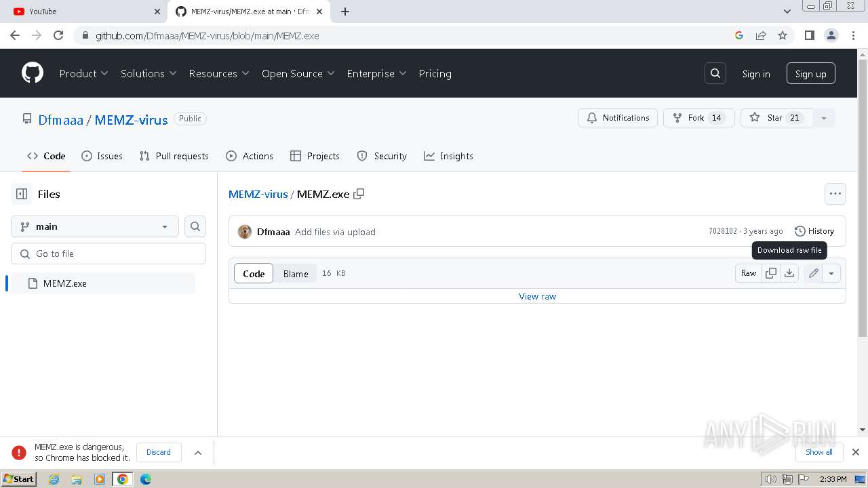
Task: Switch to Code view toggle
Action: click(254, 273)
